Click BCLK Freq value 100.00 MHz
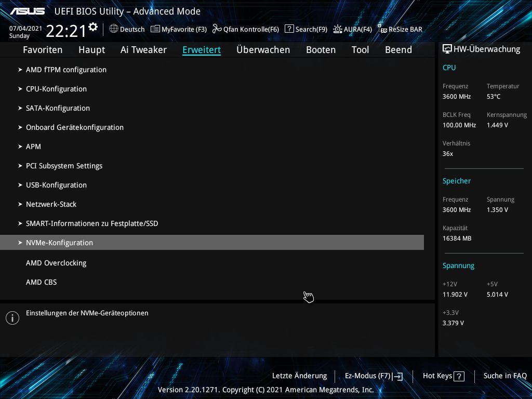The height and width of the screenshot is (399, 532). tap(459, 125)
